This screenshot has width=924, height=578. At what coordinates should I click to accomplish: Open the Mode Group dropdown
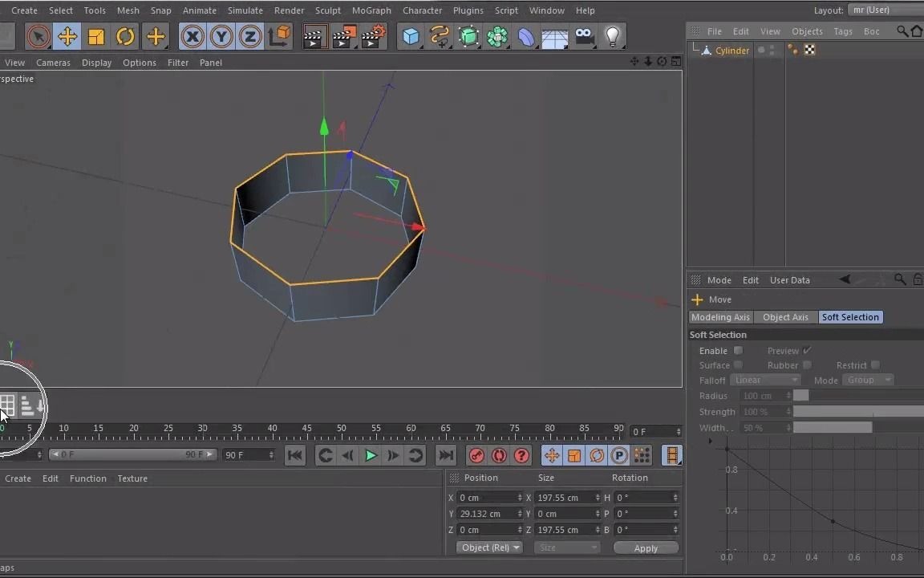point(869,380)
